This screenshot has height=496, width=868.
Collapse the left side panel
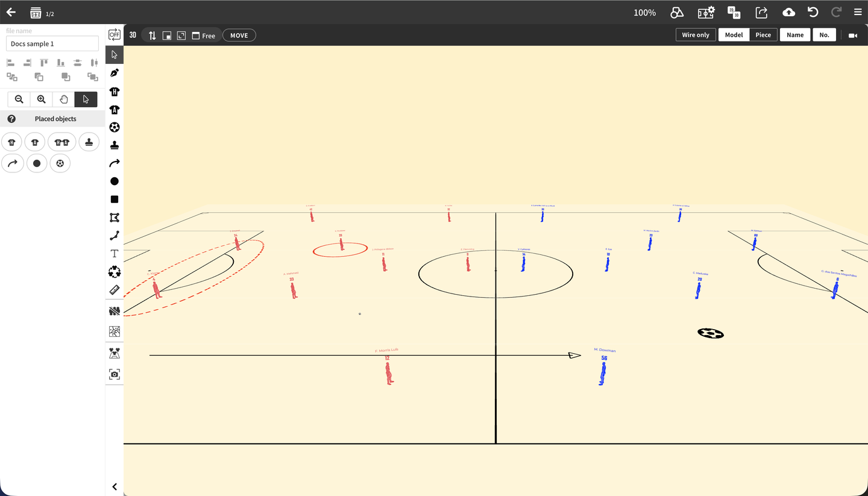[115, 487]
